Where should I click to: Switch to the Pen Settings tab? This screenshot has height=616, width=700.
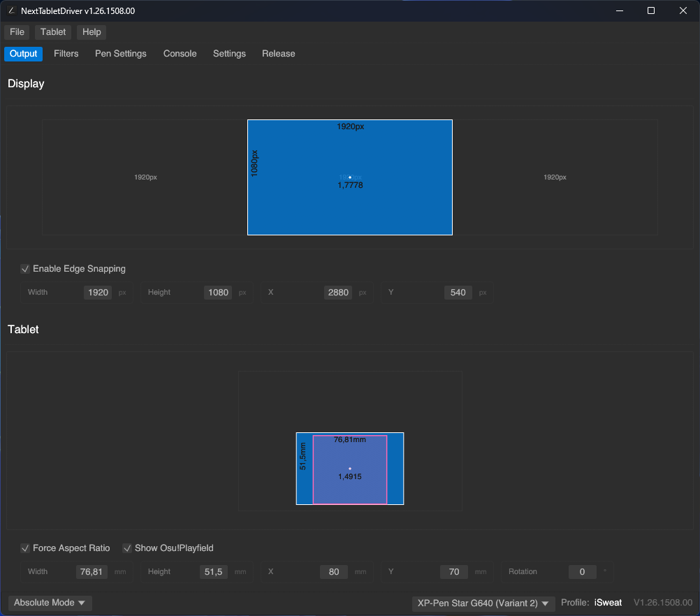click(x=121, y=54)
